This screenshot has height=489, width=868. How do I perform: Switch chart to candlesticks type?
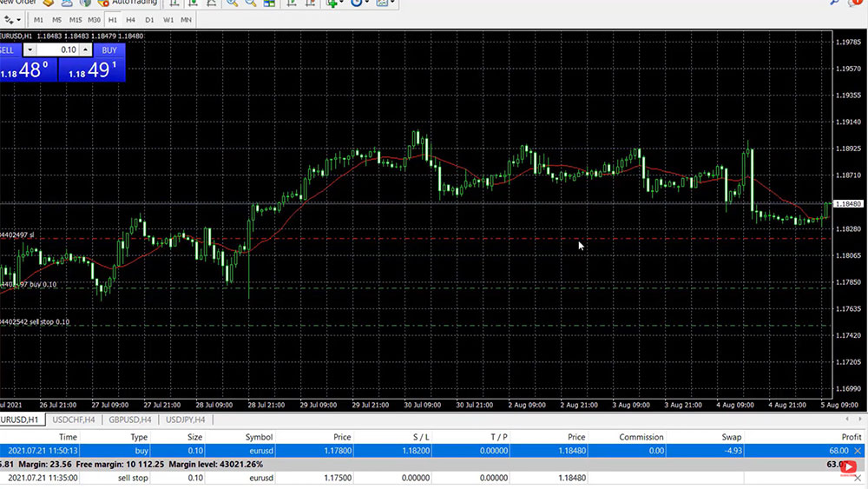tap(194, 3)
